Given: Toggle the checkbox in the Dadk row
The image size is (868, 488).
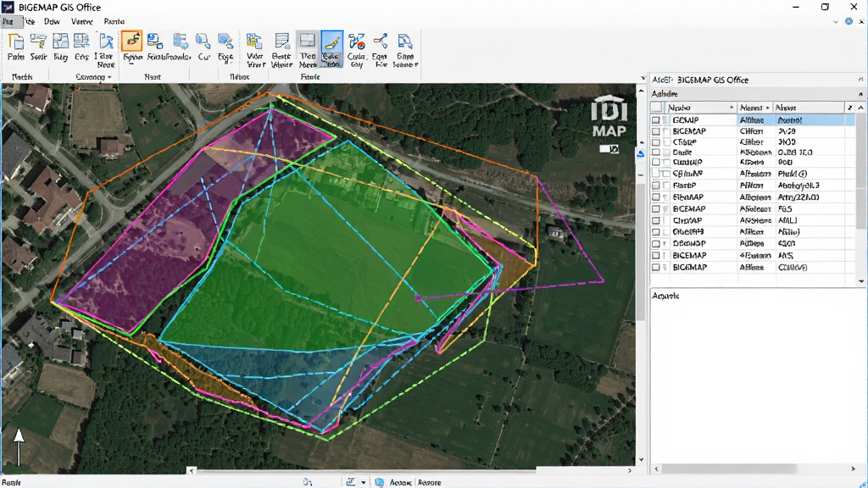Looking at the screenshot, I should pos(656,152).
